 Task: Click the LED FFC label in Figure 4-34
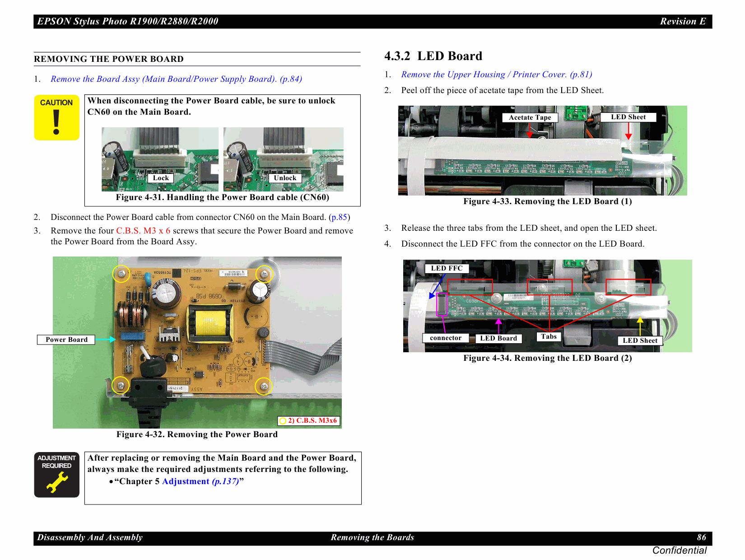tap(447, 268)
